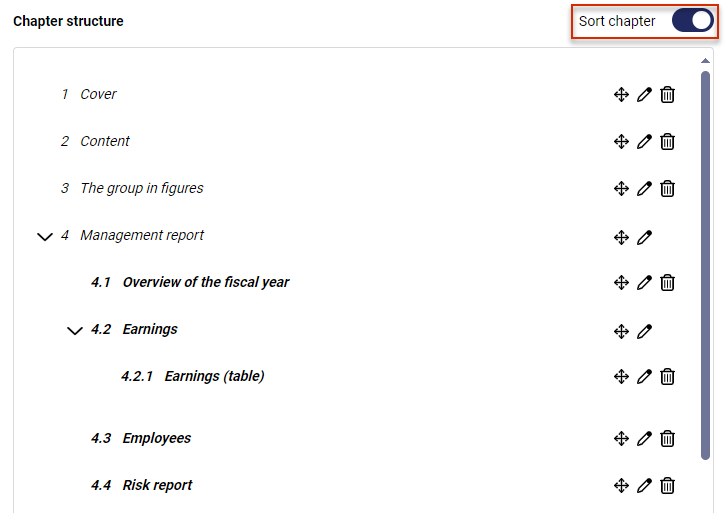Click move icon for Overview of the fiscal year
Screen dimensions: 727x513
(x=621, y=282)
